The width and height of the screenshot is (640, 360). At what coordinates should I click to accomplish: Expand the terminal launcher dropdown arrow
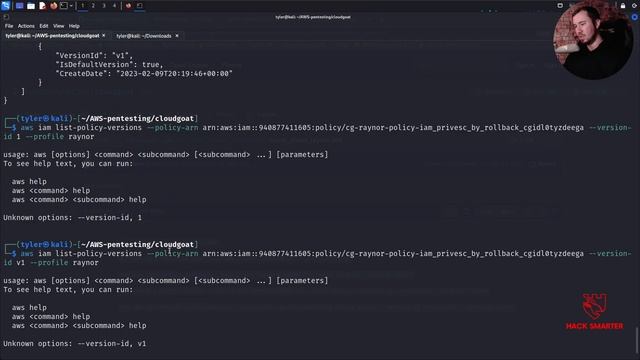[71, 6]
